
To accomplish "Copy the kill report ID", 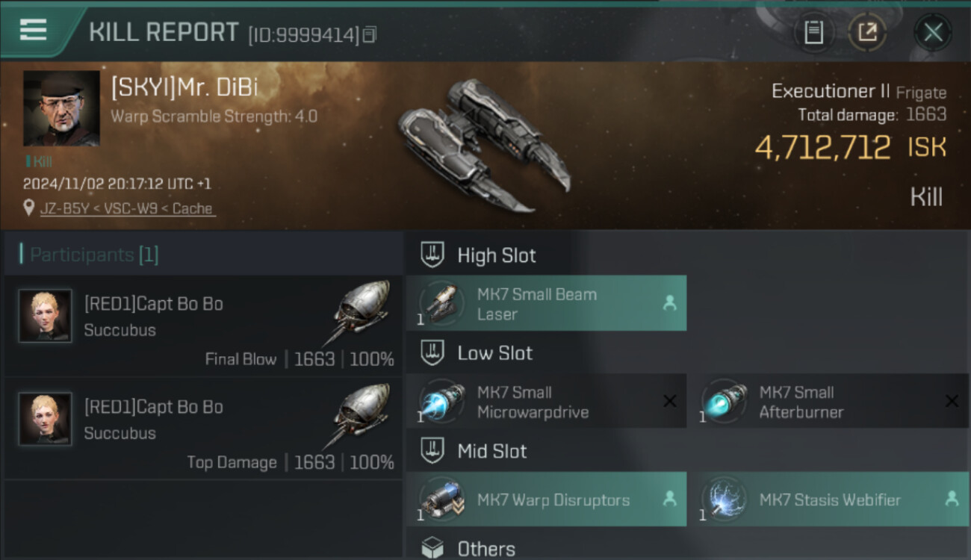I will click(370, 34).
